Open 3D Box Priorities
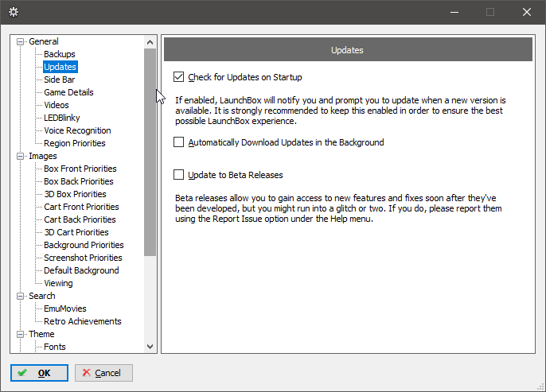 [75, 194]
